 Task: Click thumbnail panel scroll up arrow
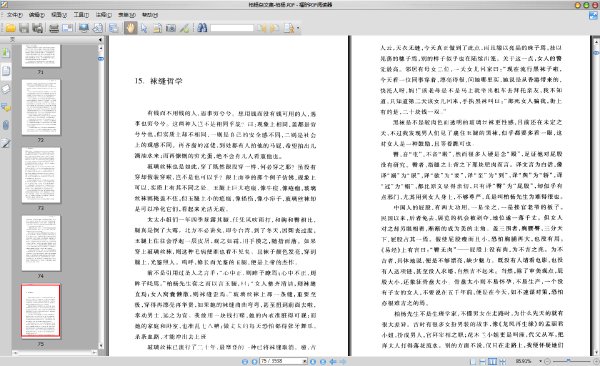click(x=101, y=48)
